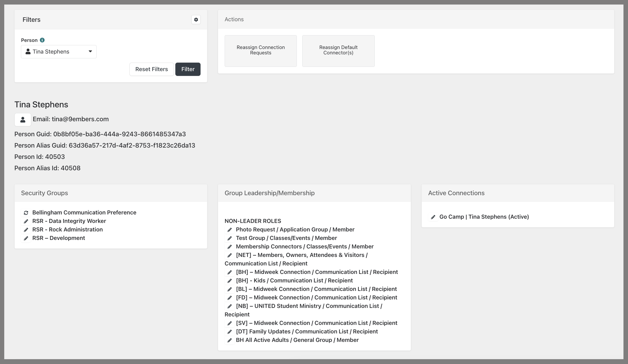Click the Person picker caret arrow
This screenshot has height=364, width=628.
pos(90,52)
